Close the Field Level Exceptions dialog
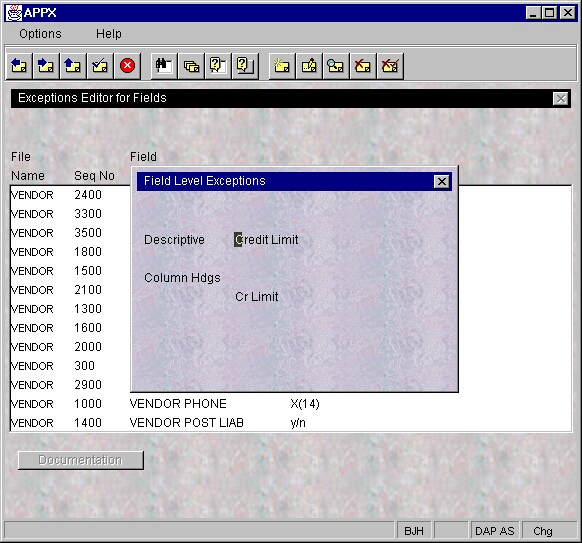The image size is (582, 543). pyautogui.click(x=442, y=181)
